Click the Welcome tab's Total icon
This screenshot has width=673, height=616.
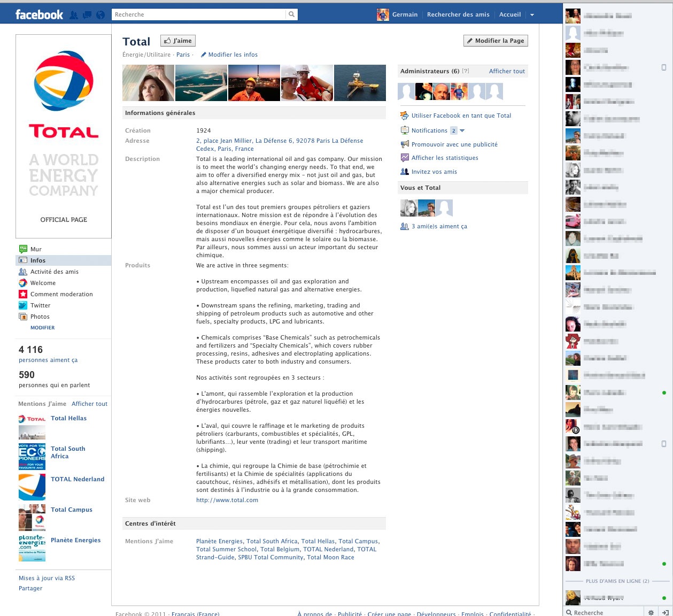pos(23,283)
